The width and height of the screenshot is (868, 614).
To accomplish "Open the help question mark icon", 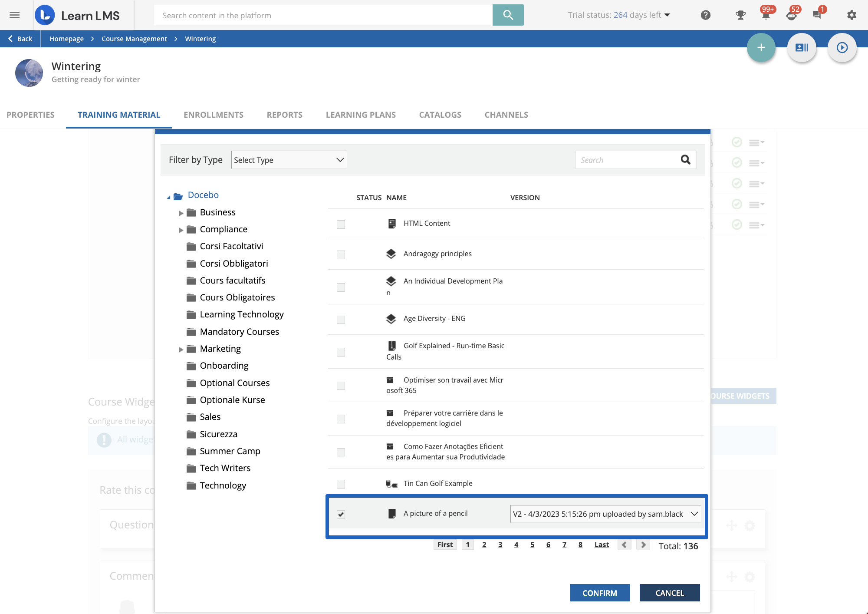I will (706, 15).
